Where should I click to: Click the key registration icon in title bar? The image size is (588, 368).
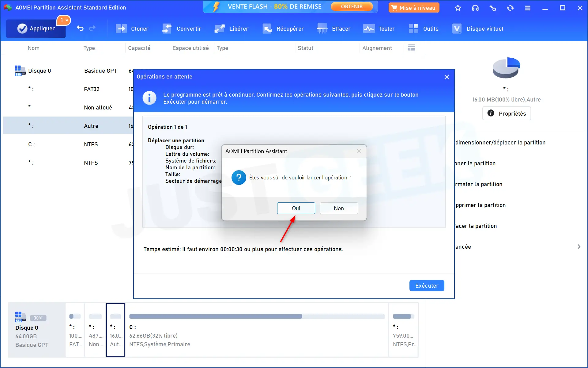click(493, 8)
